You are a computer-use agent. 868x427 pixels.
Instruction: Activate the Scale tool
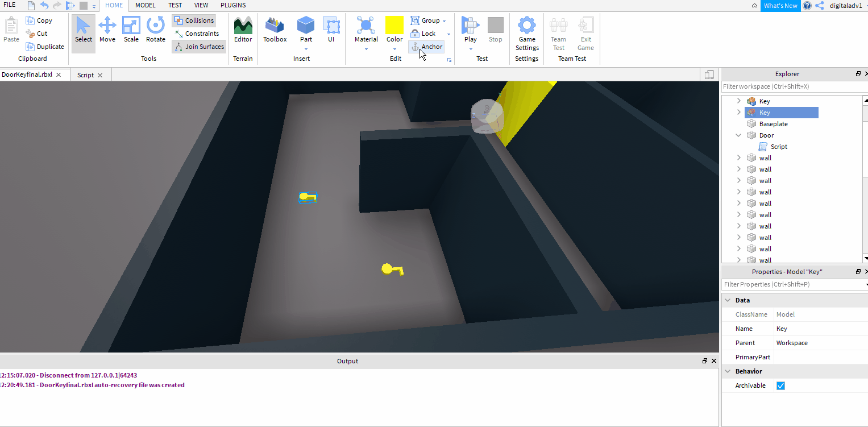pos(131,30)
